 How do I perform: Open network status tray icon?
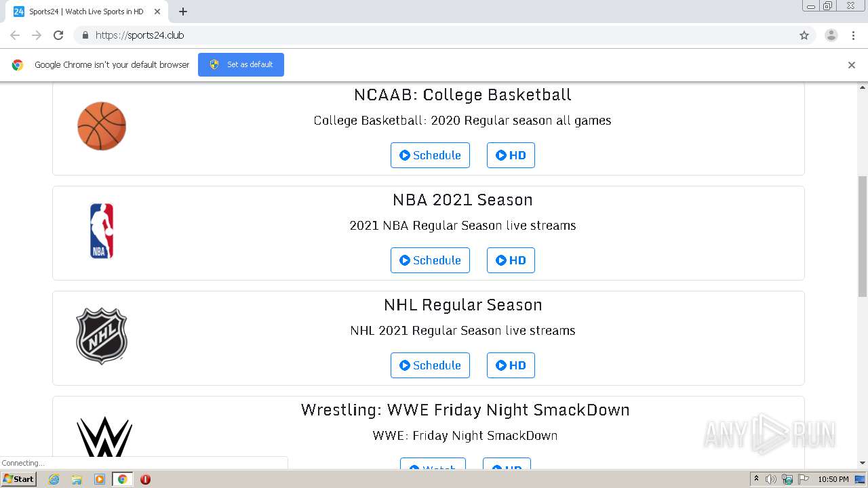pos(787,479)
